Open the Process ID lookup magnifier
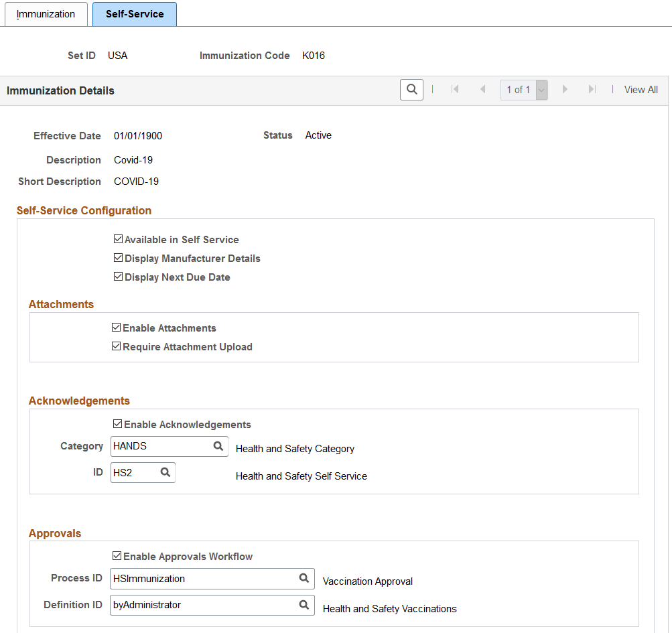Image resolution: width=672 pixels, height=633 pixels. (304, 579)
